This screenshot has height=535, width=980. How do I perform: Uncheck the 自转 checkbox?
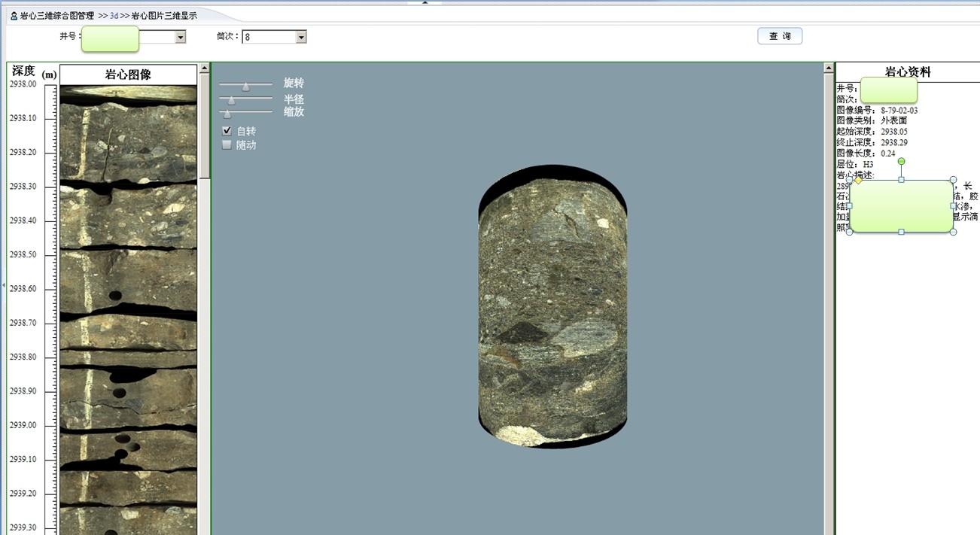click(x=227, y=131)
